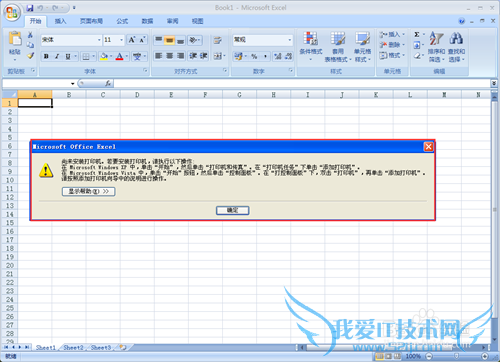Viewport: 500px width, 362px height.
Task: Click the comma style icon
Action: point(265,56)
